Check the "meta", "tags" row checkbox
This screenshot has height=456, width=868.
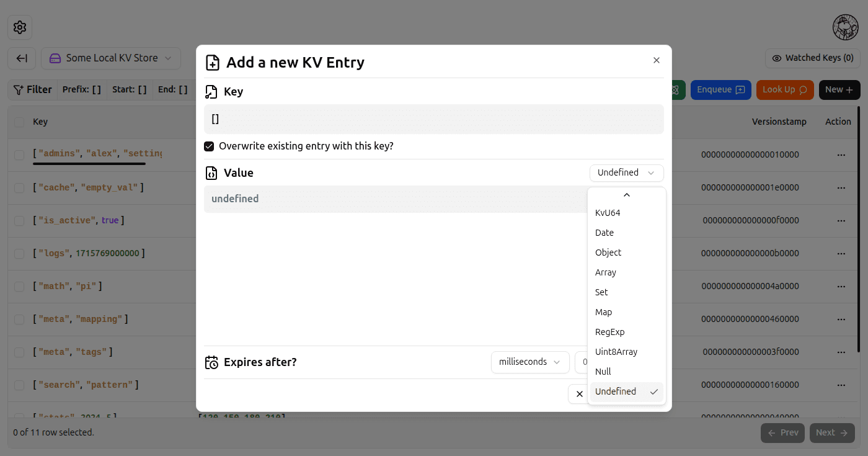tap(19, 352)
